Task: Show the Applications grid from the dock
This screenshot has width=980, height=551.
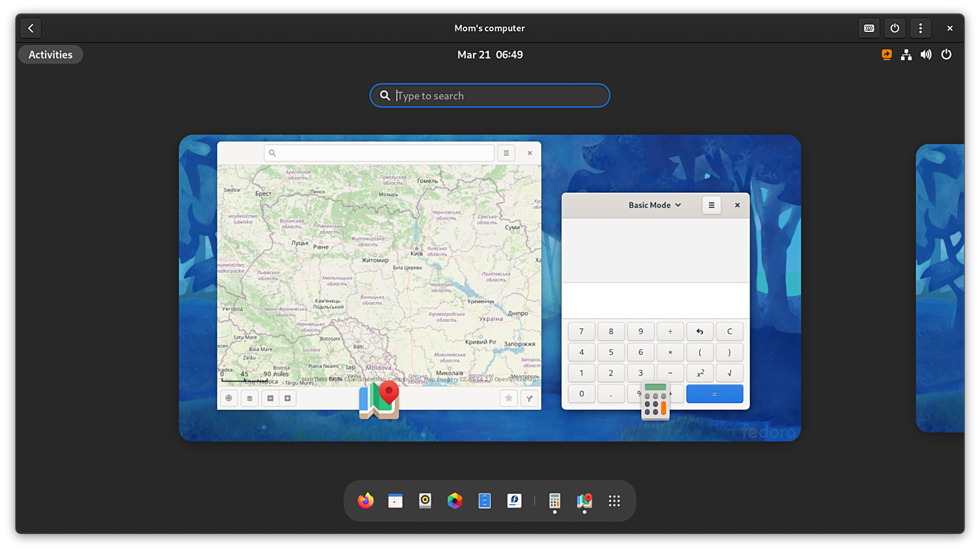Action: click(614, 501)
